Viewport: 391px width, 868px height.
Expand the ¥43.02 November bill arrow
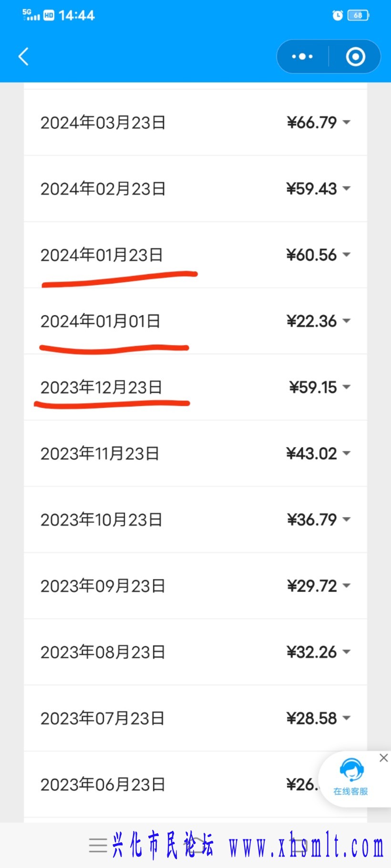[347, 453]
